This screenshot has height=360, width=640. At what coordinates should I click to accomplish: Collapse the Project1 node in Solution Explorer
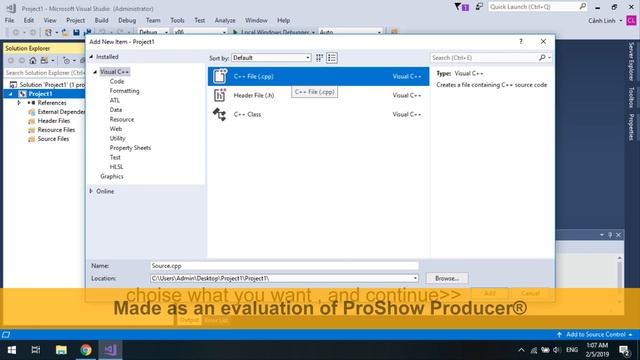coord(11,94)
